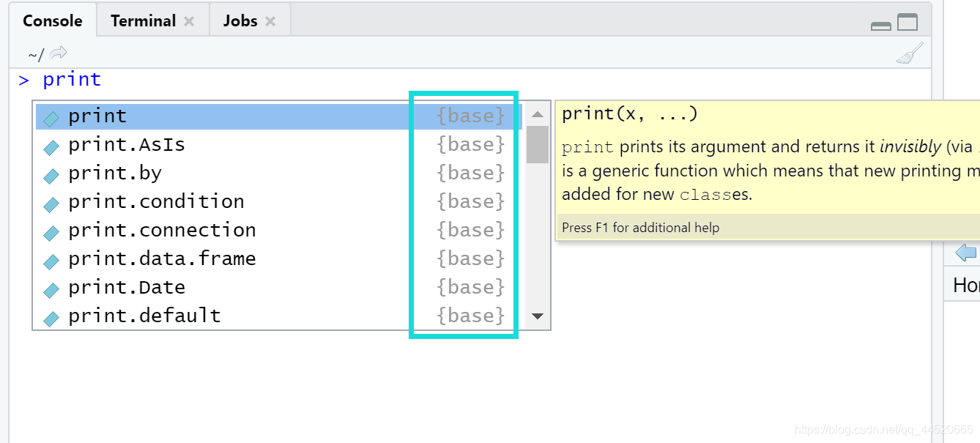Pick print.Date from suggestions

pos(279,288)
